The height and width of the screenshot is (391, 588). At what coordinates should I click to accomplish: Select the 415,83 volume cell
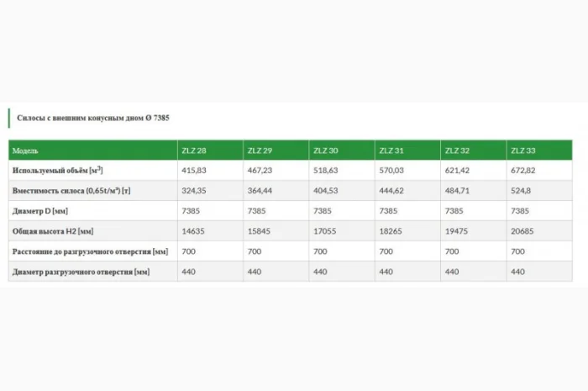(194, 170)
